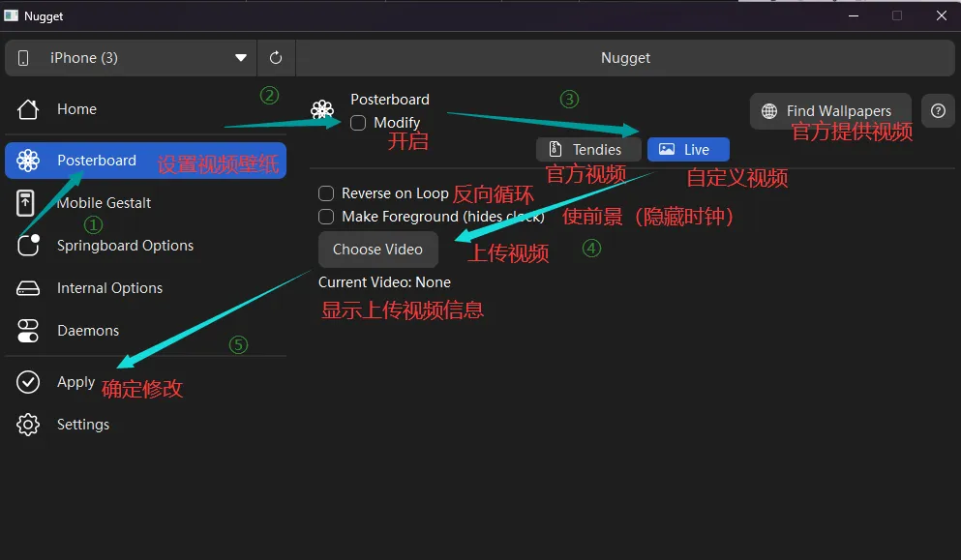
Task: Click the Apply label in sidebar
Action: tap(76, 382)
